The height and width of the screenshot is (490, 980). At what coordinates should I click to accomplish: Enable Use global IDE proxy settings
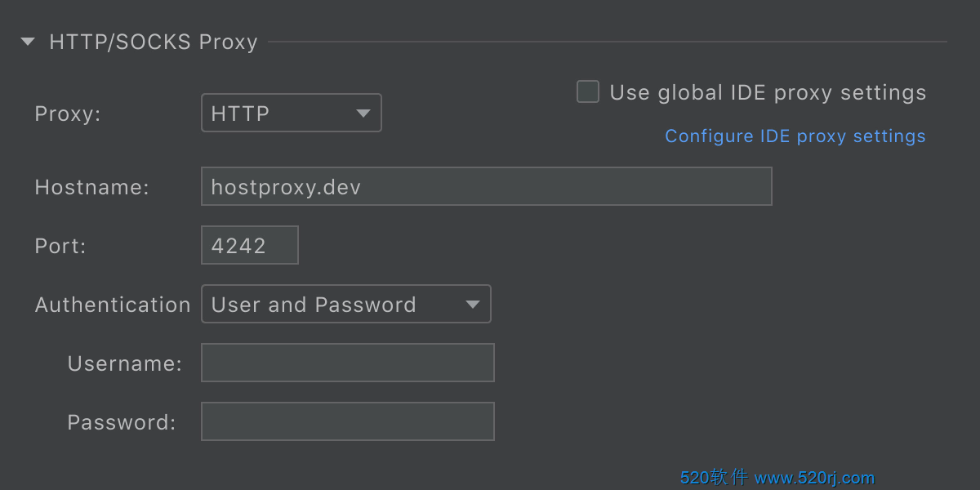tap(588, 91)
